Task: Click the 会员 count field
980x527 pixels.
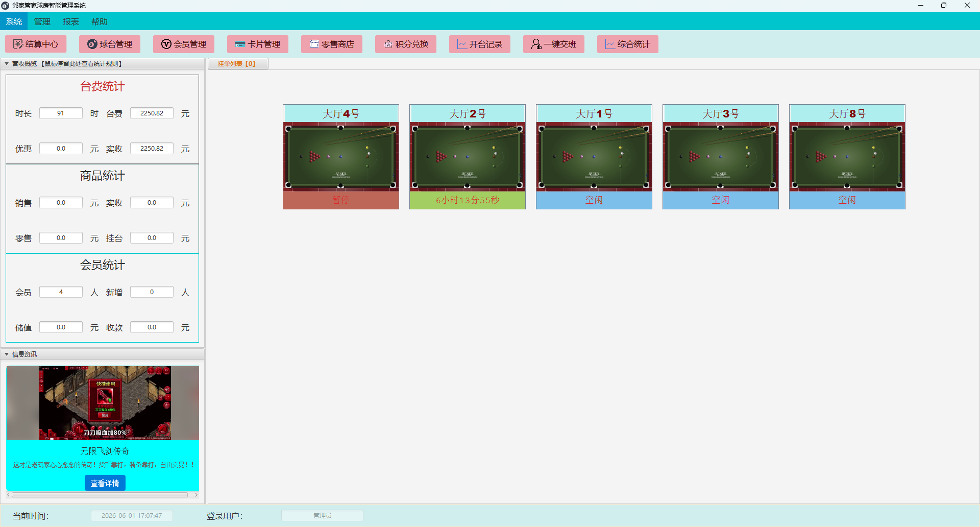Action: pos(61,292)
